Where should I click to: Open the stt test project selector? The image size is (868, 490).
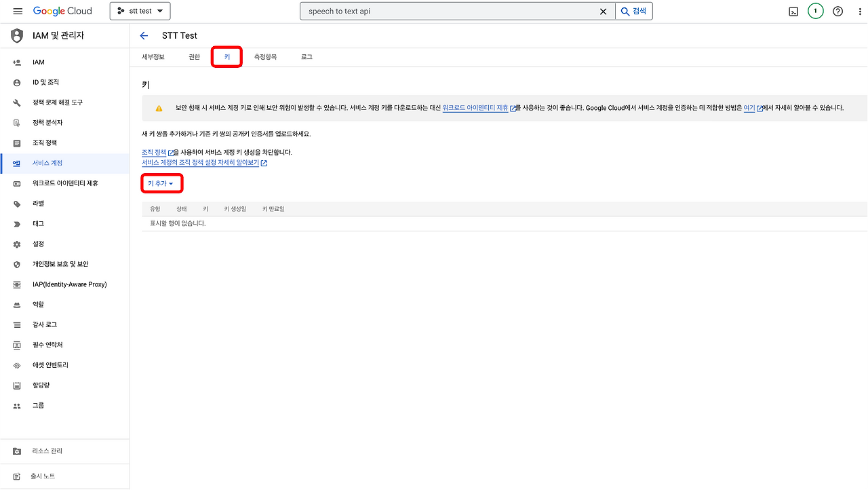click(140, 11)
